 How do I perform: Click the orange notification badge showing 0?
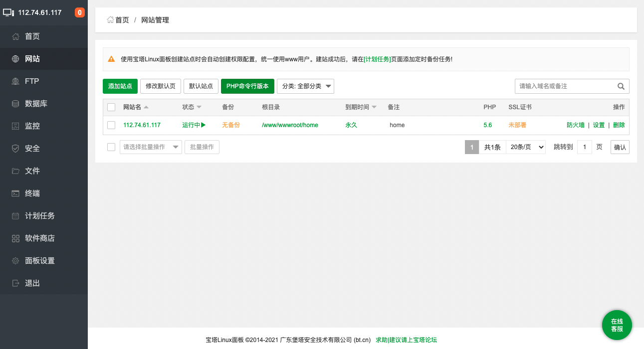click(x=80, y=12)
